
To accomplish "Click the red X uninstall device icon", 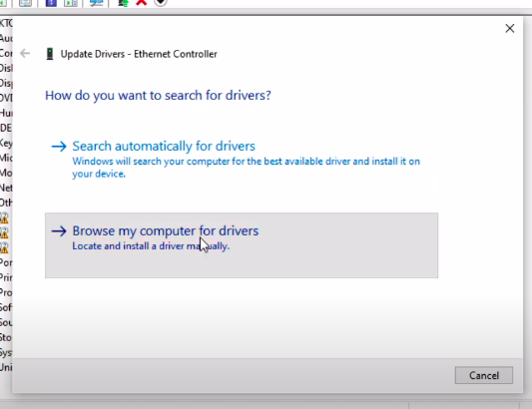I will [x=141, y=3].
